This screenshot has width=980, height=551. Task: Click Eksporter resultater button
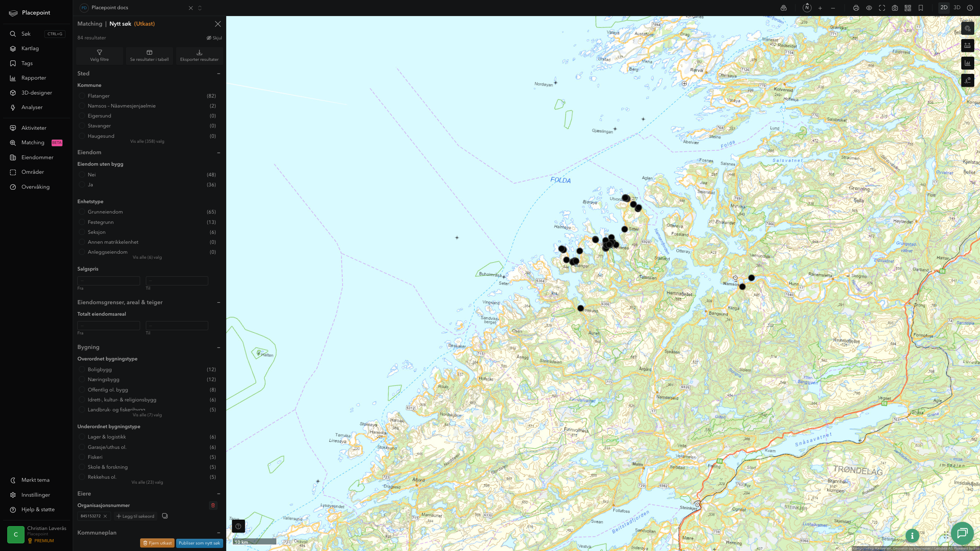(x=199, y=55)
